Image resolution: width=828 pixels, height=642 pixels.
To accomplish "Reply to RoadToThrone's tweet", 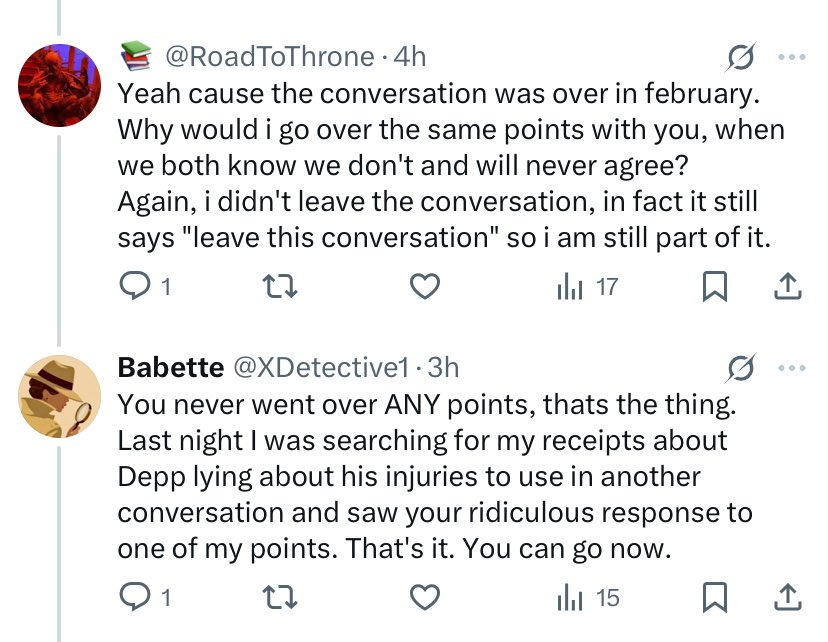I will [134, 288].
